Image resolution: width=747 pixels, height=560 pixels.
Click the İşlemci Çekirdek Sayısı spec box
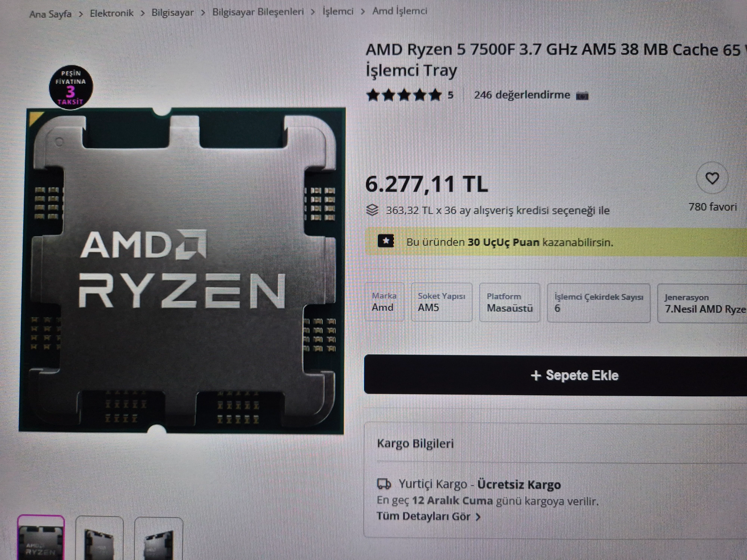[x=598, y=303]
